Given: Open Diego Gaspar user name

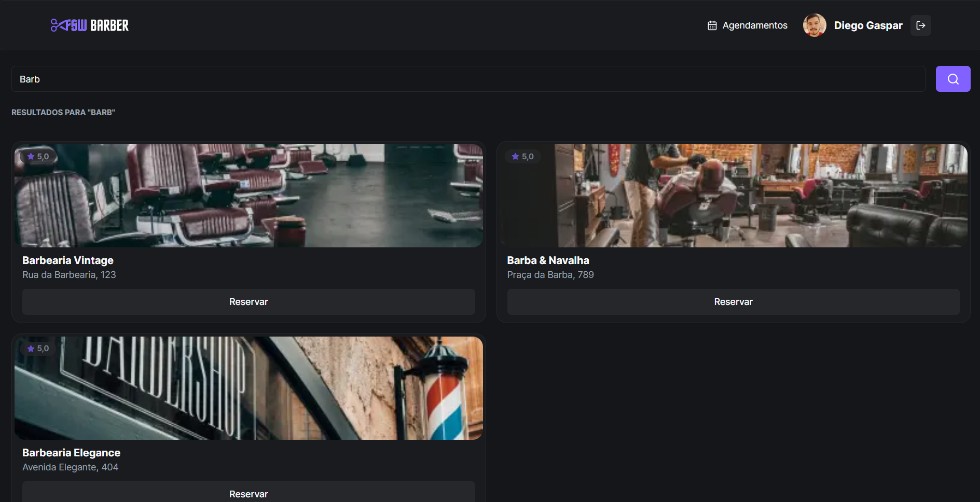Looking at the screenshot, I should 868,25.
